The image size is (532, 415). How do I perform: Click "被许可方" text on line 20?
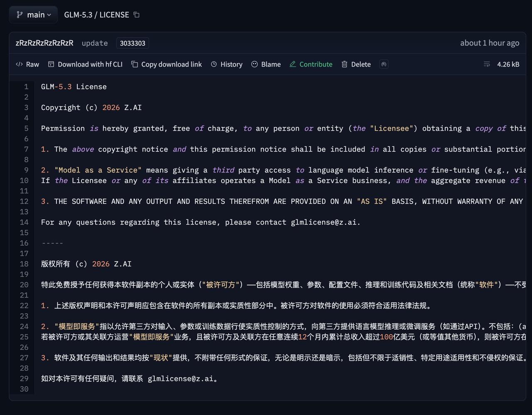[221, 284]
